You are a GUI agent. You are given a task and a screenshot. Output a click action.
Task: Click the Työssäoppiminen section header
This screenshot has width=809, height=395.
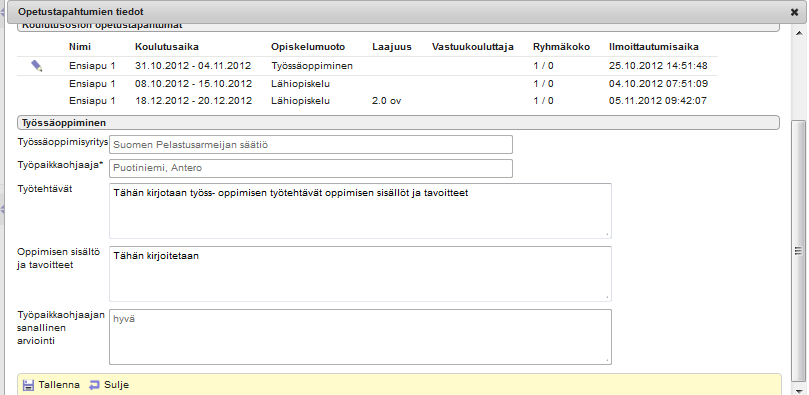[398, 123]
